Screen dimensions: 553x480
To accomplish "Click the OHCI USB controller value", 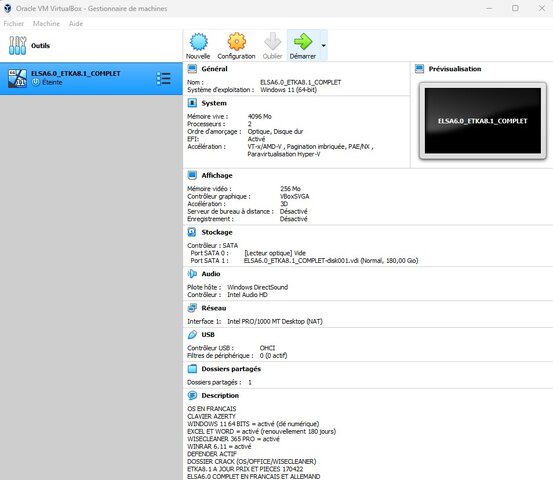I will [267, 348].
